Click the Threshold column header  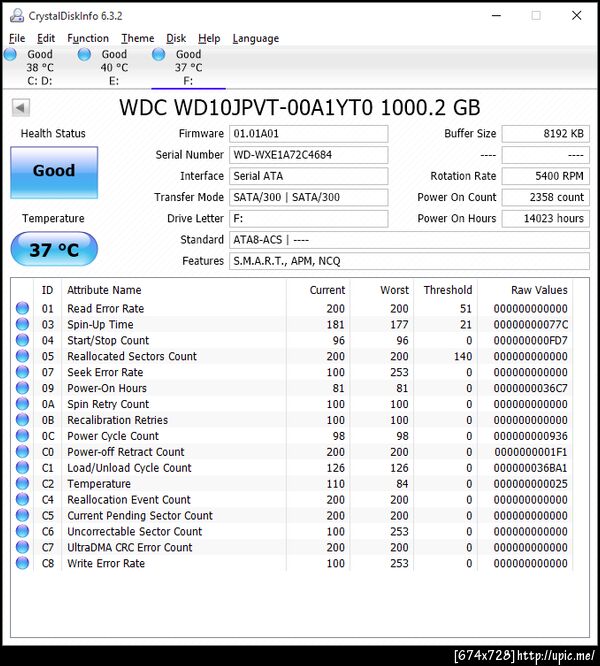[445, 290]
